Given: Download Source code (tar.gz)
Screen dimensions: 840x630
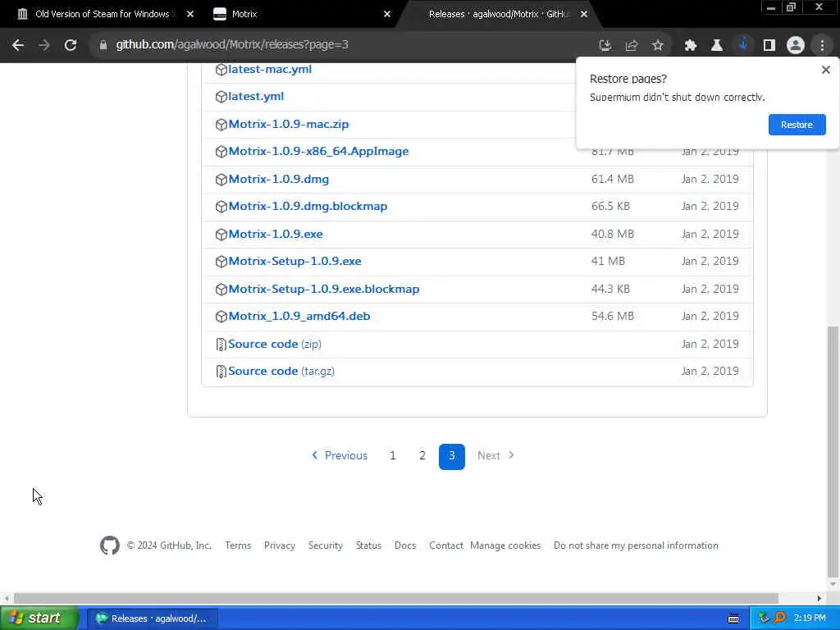Looking at the screenshot, I should pyautogui.click(x=281, y=372).
